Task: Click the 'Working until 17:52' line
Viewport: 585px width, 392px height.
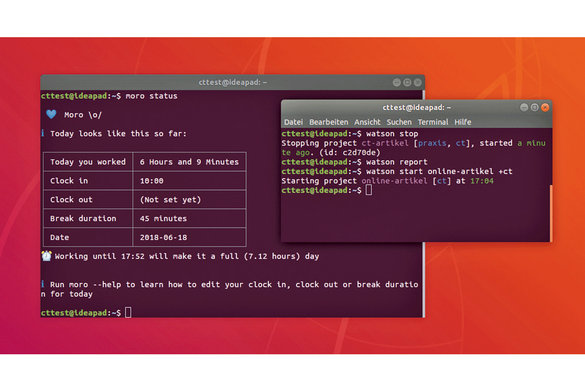Action: pos(187,256)
